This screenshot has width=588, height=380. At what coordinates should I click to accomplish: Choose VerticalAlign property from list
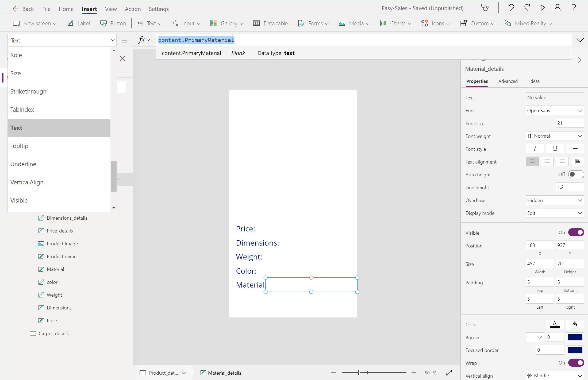pyautogui.click(x=59, y=182)
